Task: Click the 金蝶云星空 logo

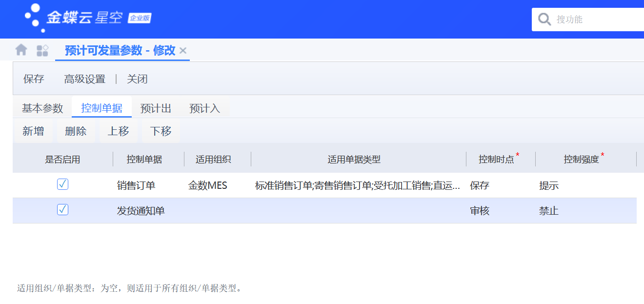Action: [74, 19]
